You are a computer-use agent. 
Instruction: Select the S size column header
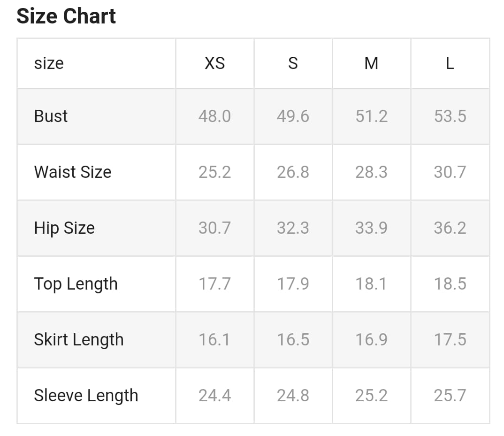(293, 63)
